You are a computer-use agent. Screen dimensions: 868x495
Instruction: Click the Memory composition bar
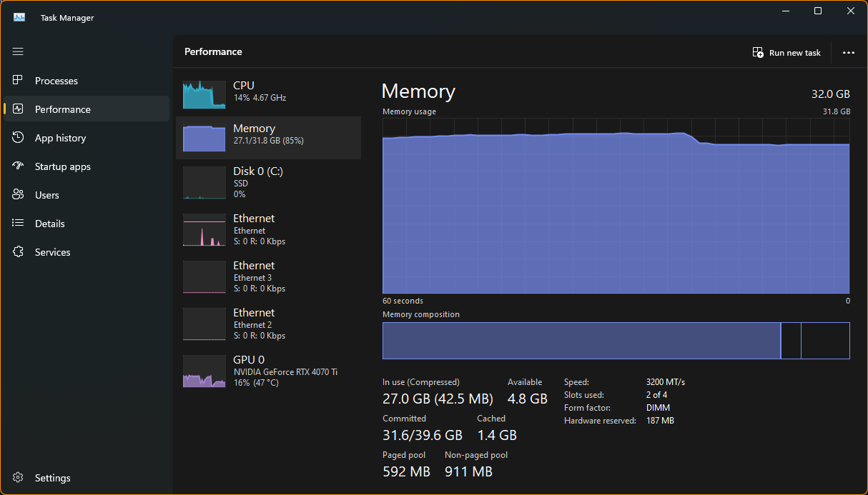coord(581,341)
